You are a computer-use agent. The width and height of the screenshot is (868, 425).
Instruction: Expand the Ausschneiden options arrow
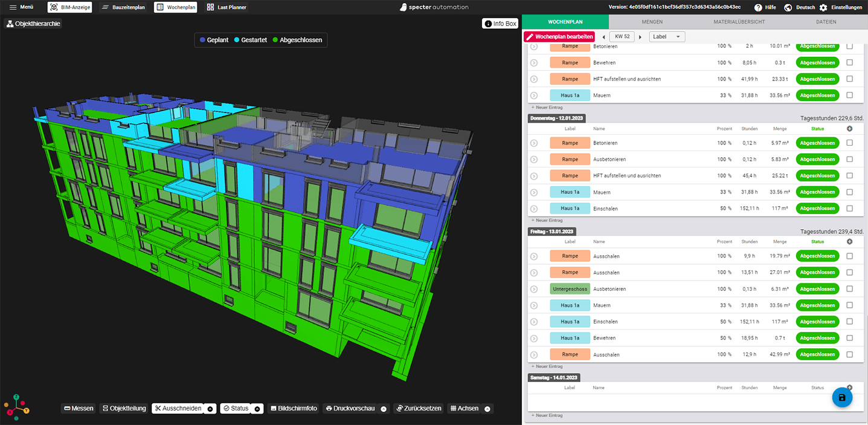[x=210, y=409]
